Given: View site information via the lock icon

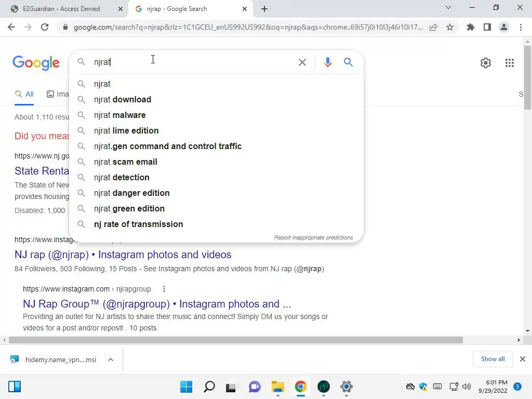Looking at the screenshot, I should [x=65, y=27].
